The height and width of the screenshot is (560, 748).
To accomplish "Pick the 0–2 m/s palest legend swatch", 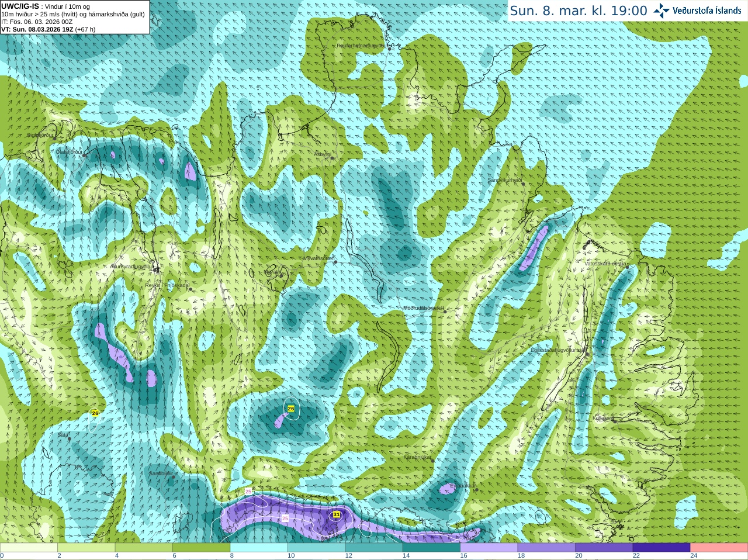I will point(29,548).
